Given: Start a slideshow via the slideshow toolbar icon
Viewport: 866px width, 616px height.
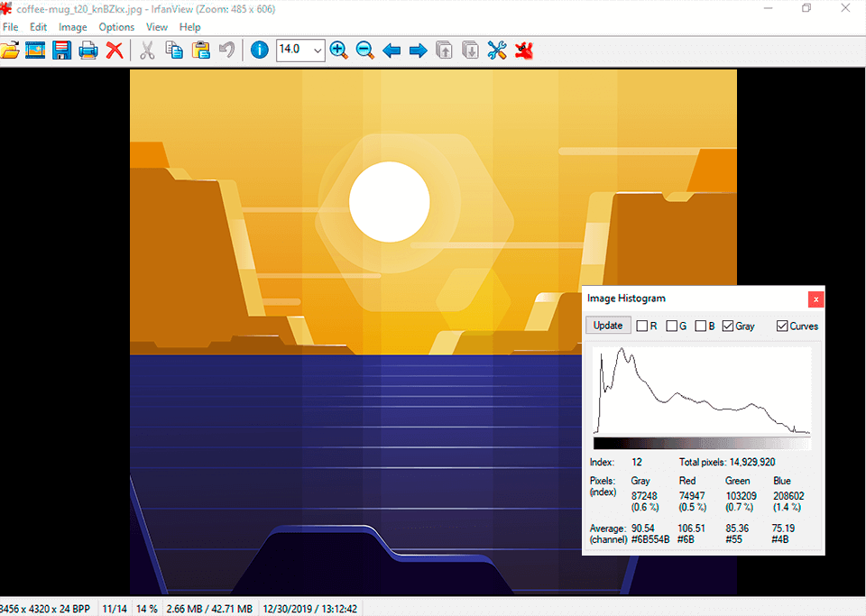Looking at the screenshot, I should 35,51.
